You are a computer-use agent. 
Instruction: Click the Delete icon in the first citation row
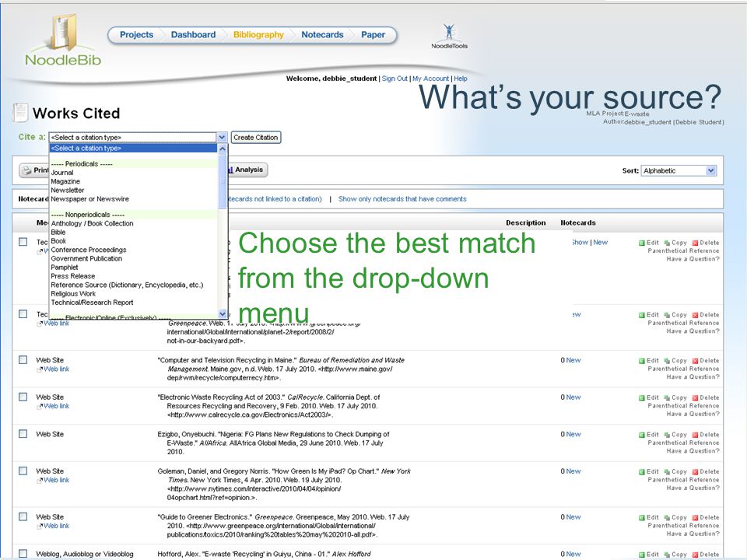(x=695, y=243)
